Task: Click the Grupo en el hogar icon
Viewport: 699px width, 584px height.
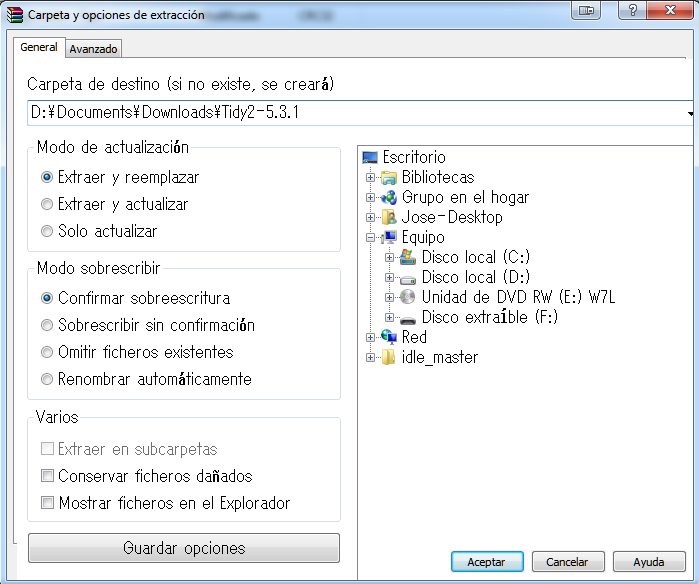Action: click(389, 197)
